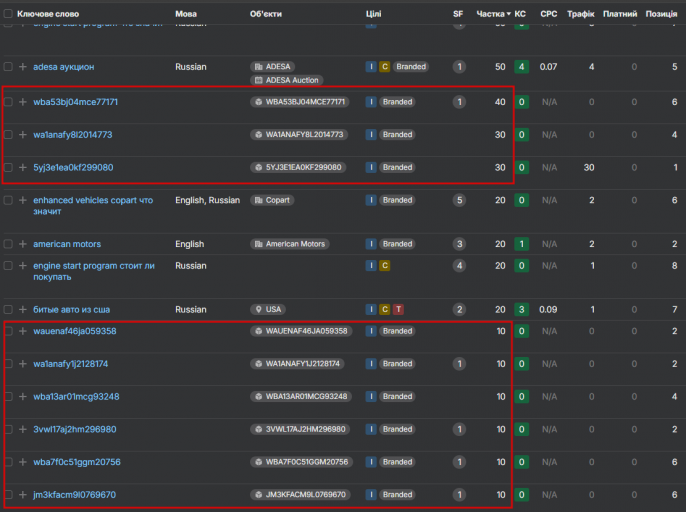Click WAUENAF46JA059358 entity tag
The width and height of the screenshot is (686, 512).
coord(301,331)
